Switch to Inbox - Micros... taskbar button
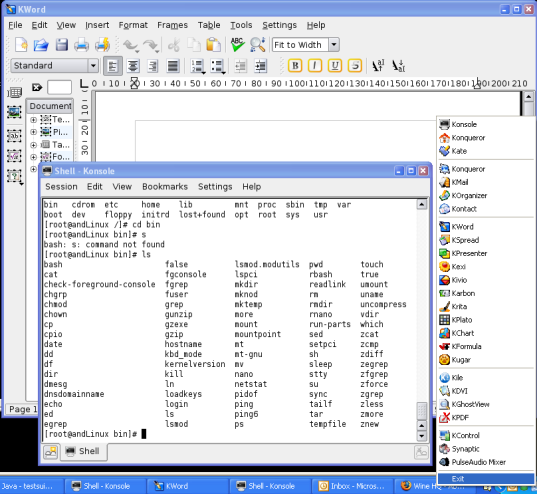Viewport: 537px width, 494px height. 354,486
